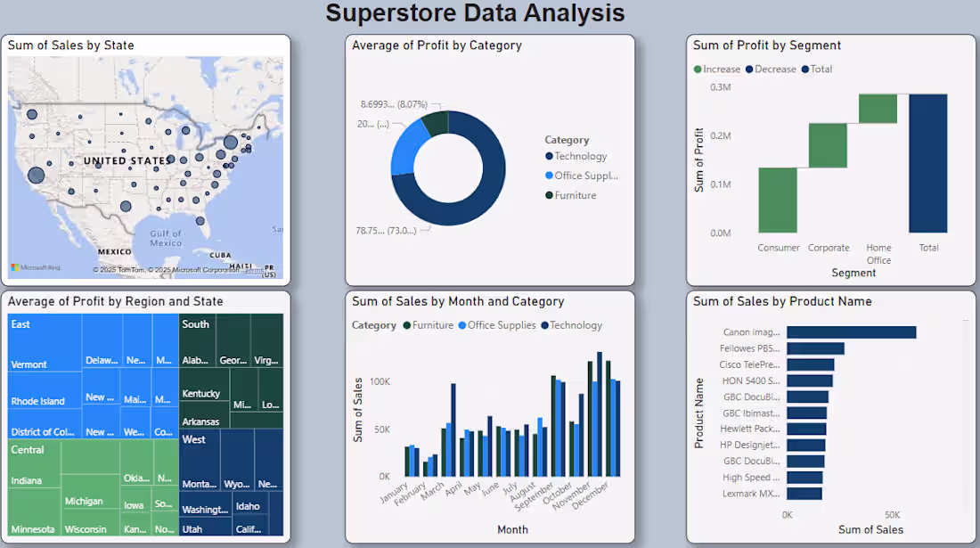Click the Hewlett Pack... product label
The width and height of the screenshot is (980, 548).
(x=749, y=429)
